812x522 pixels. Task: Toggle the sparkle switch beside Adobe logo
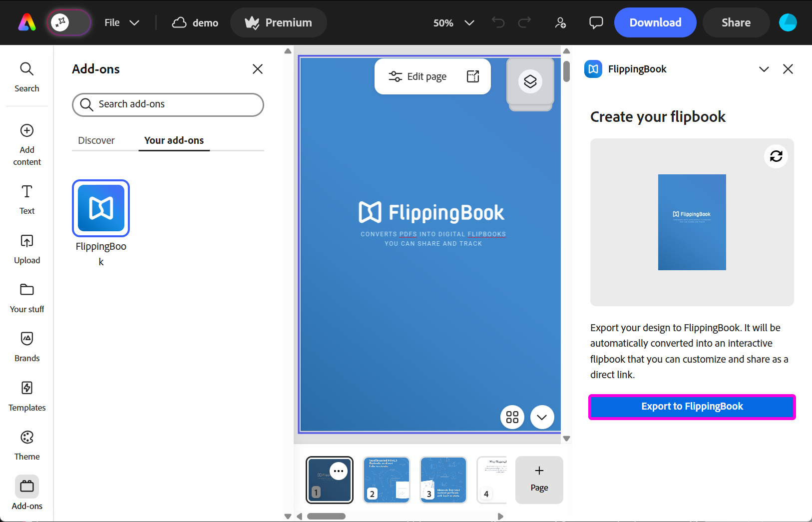69,22
